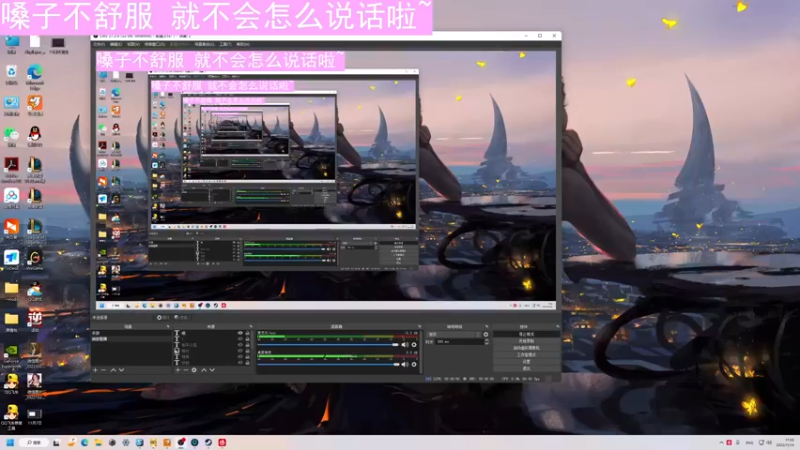Click the transition duration input field
Screen dimensions: 800x450
tap(459, 342)
